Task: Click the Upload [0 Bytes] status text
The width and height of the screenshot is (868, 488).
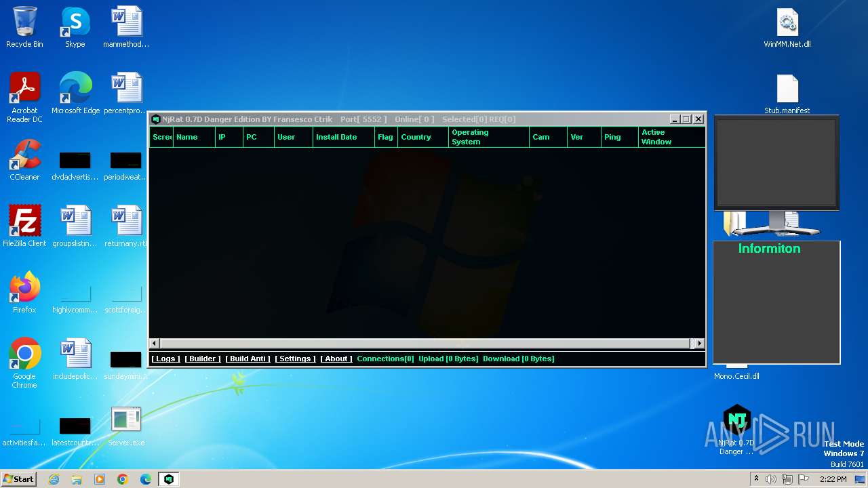Action: tap(448, 359)
